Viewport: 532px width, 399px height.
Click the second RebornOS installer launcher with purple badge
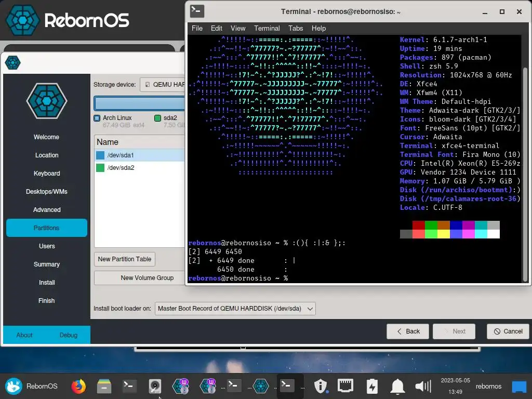[x=208, y=386]
